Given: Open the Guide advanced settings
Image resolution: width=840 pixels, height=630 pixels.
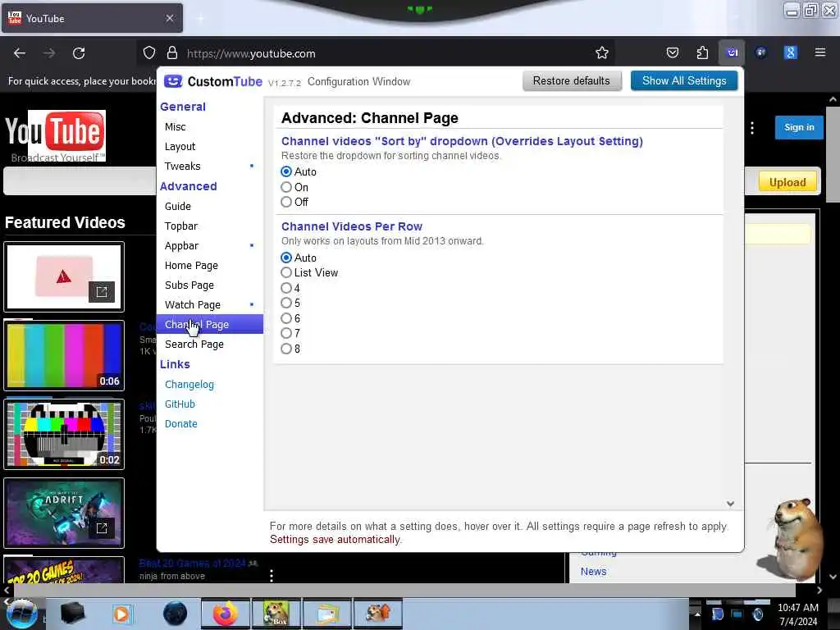Looking at the screenshot, I should pos(210,206).
